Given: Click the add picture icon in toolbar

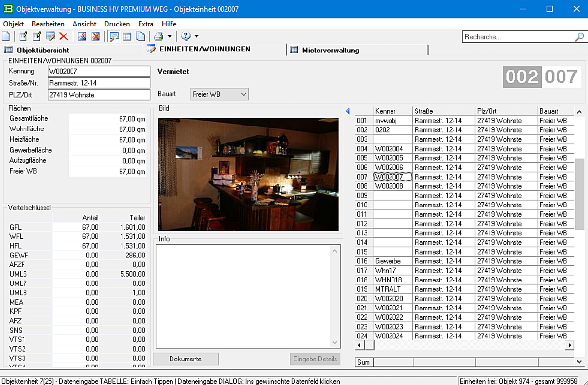Looking at the screenshot, I should click(x=82, y=36).
